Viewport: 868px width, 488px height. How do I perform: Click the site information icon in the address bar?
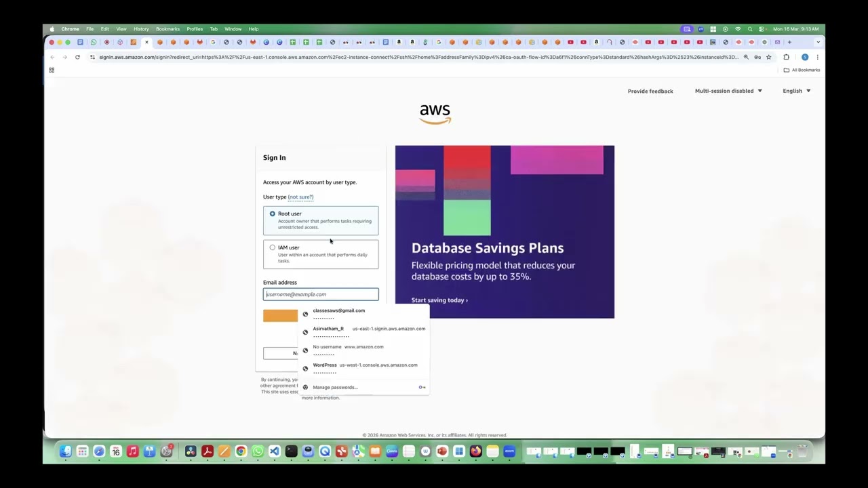[92, 57]
